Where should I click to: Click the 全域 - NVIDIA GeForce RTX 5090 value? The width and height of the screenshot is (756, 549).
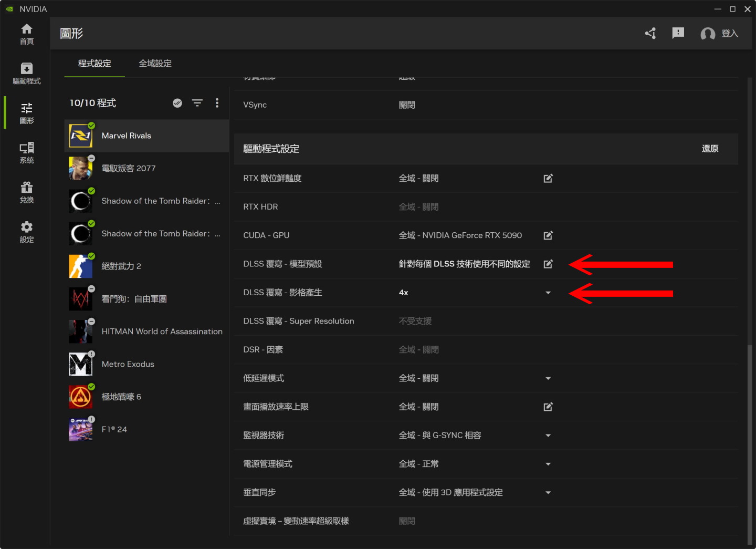click(460, 235)
